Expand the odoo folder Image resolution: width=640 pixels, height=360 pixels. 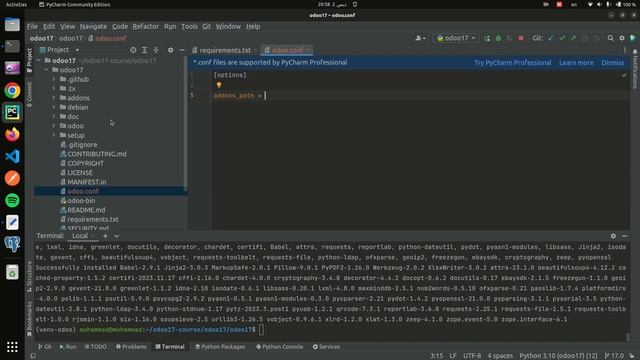(x=53, y=126)
